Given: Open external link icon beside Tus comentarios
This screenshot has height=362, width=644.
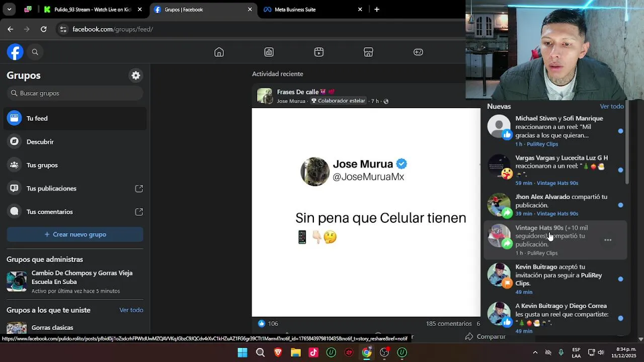Looking at the screenshot, I should tap(139, 212).
